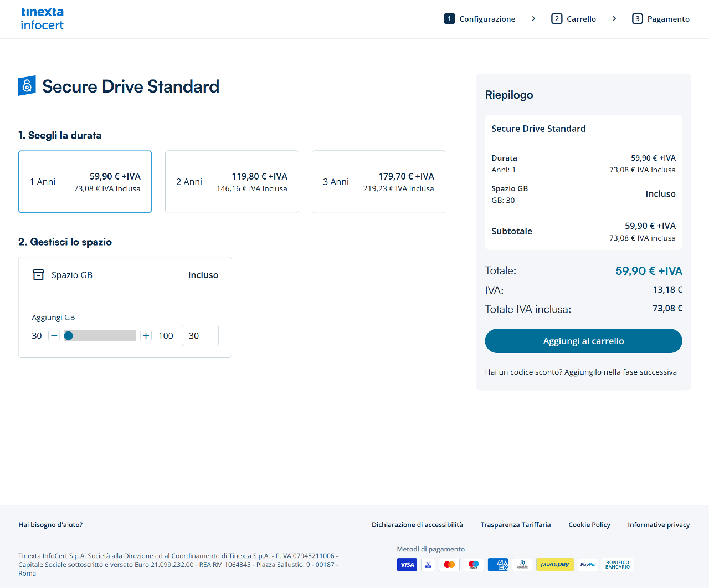Go to the Pagamento step
709x588 pixels.
coord(661,19)
